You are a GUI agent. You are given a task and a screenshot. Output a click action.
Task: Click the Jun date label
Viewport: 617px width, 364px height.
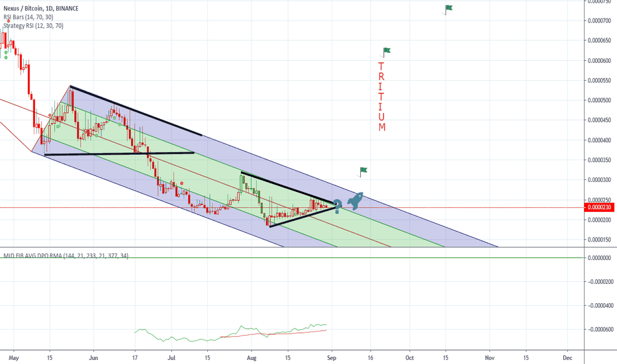tap(93, 357)
